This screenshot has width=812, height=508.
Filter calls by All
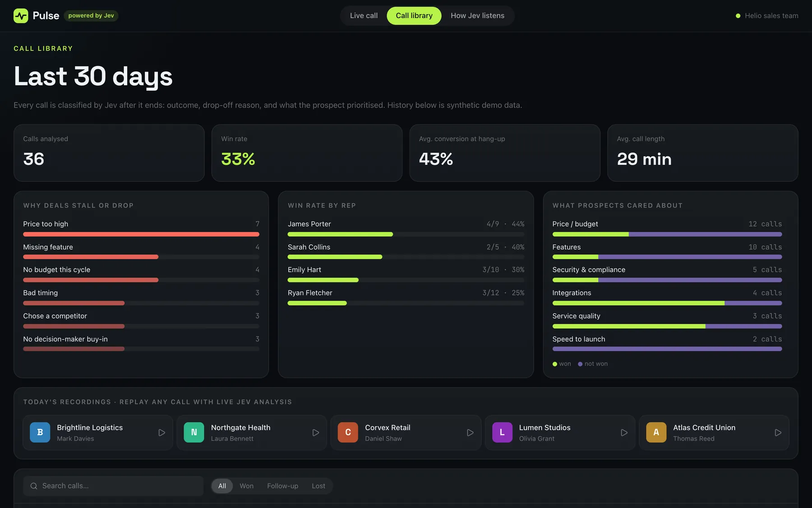222,486
